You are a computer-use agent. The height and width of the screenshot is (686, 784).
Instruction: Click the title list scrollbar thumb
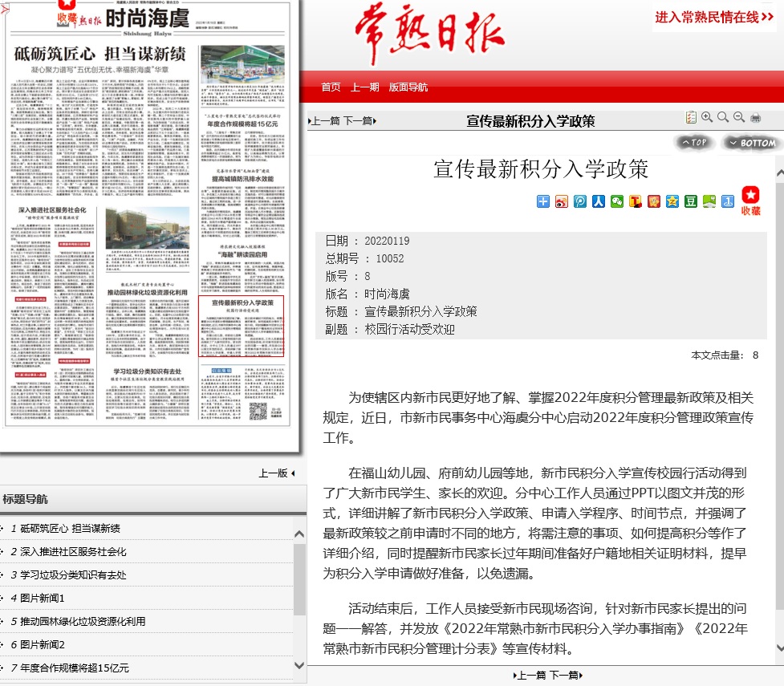click(x=299, y=579)
